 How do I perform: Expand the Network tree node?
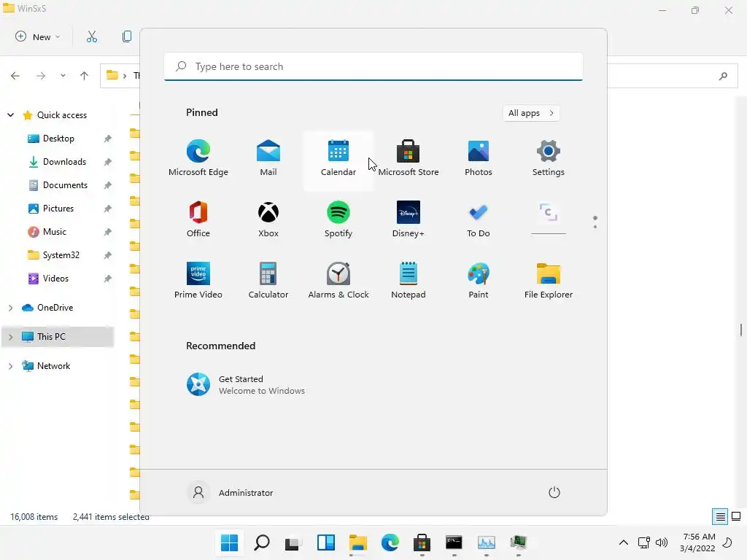click(x=10, y=366)
